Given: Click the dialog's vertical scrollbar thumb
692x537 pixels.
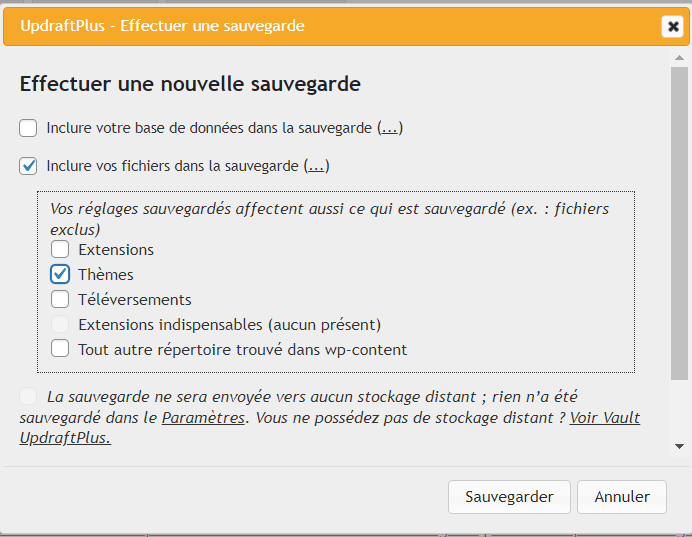Looking at the screenshot, I should click(680, 220).
